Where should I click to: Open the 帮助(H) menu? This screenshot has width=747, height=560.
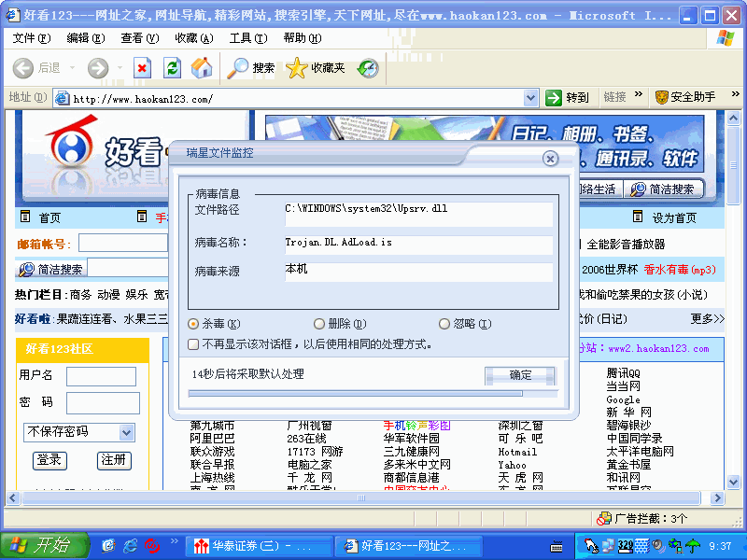pos(303,38)
